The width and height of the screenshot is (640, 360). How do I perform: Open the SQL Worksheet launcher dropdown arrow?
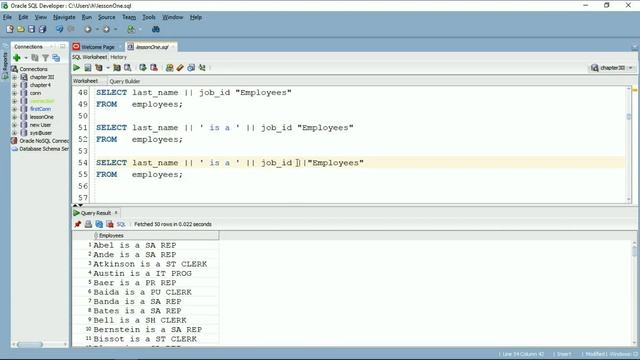pyautogui.click(x=140, y=29)
